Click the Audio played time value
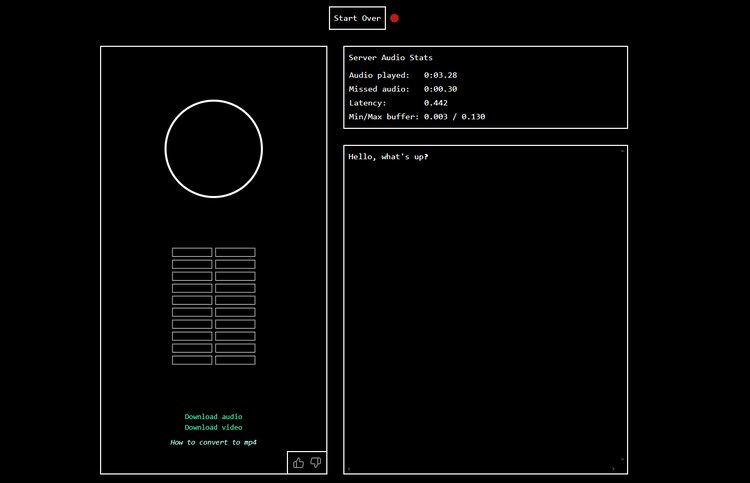 coord(440,75)
